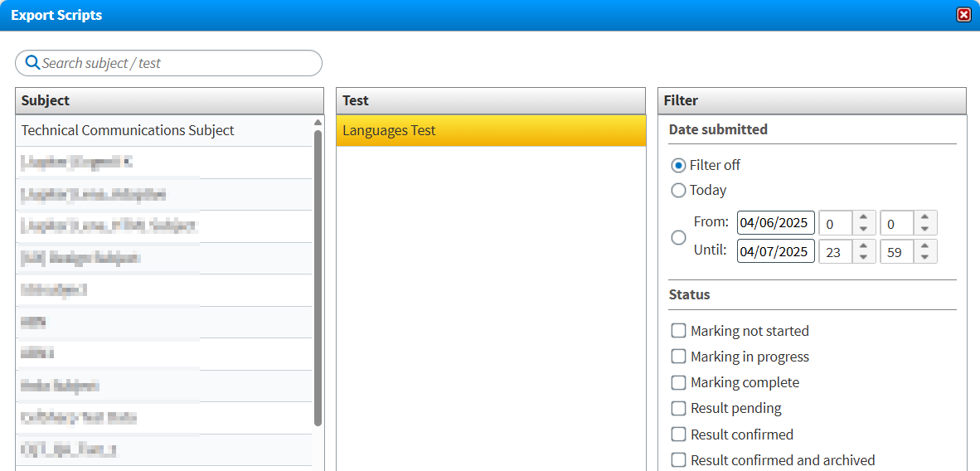Toggle the Result pending checkbox
The width and height of the screenshot is (980, 471).
[x=678, y=408]
